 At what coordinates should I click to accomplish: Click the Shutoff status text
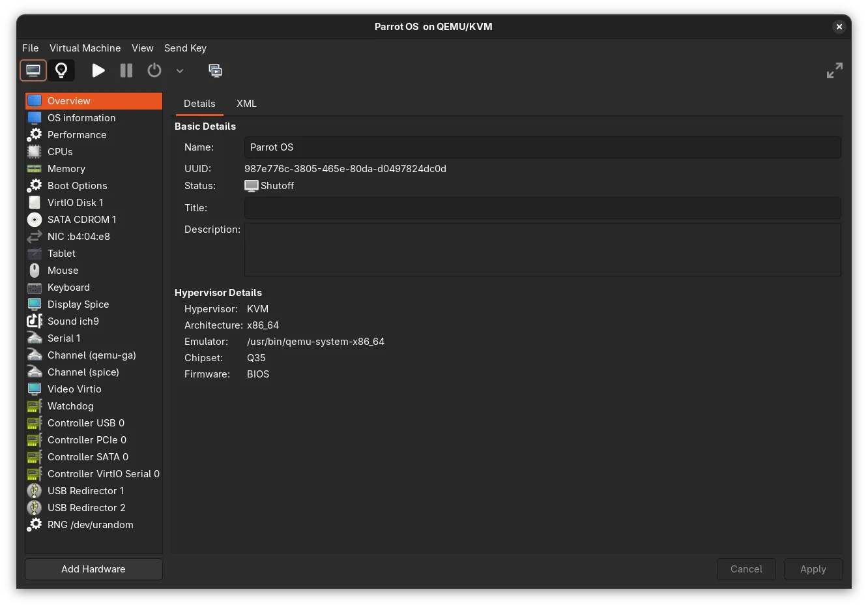[x=278, y=186]
